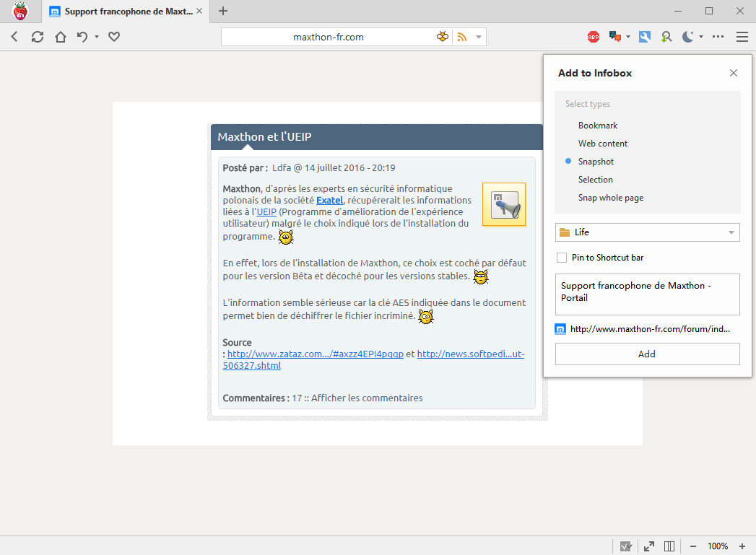Click the Maxthon strawberry avatar icon

pos(20,11)
